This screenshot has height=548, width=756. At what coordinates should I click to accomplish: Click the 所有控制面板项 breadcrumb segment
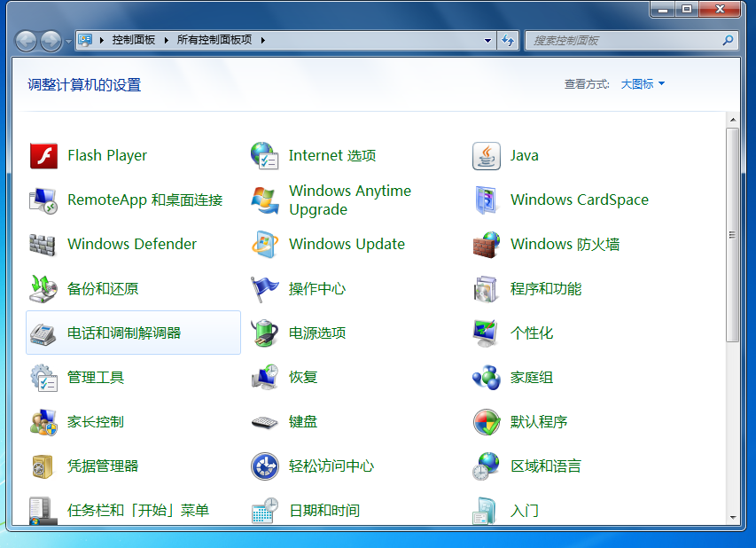tap(214, 40)
